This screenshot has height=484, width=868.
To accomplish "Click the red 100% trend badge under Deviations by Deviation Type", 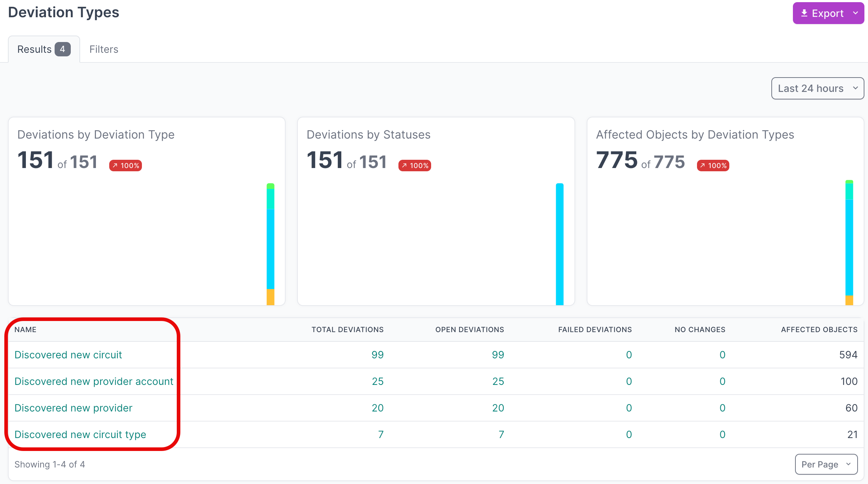I will 125,166.
